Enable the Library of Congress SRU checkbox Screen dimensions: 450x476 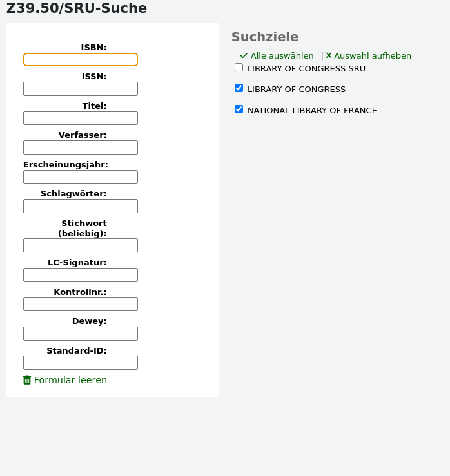click(x=239, y=68)
